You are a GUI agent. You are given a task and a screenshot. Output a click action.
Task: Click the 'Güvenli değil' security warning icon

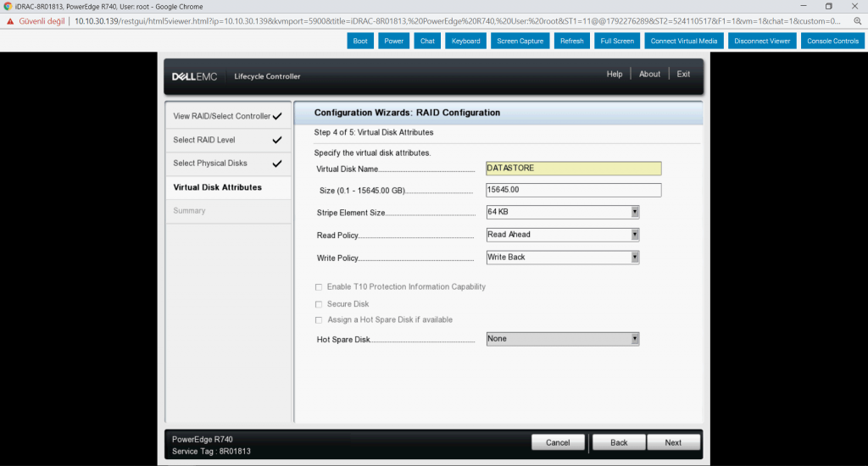[x=10, y=20]
